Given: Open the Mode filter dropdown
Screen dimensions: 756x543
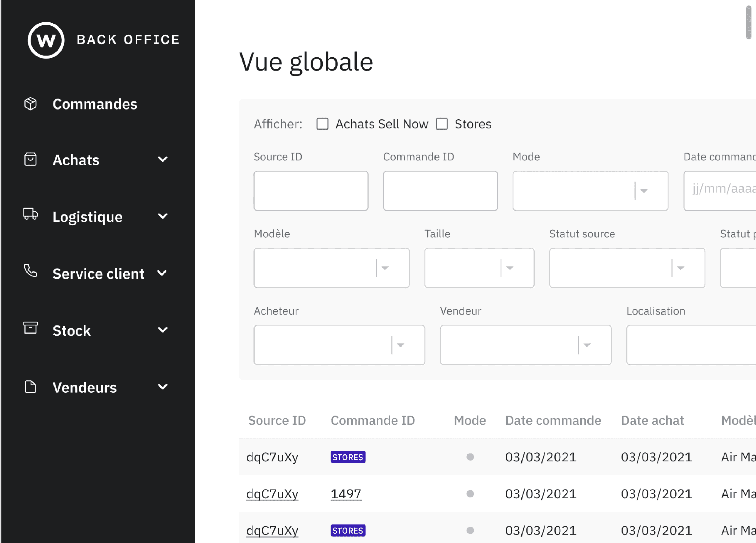Looking at the screenshot, I should click(590, 191).
